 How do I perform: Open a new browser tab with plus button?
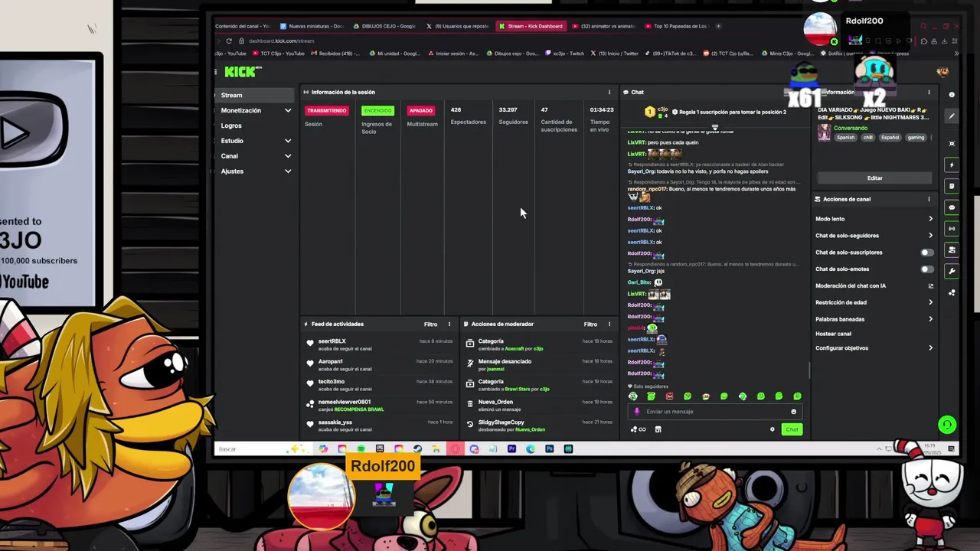[718, 26]
